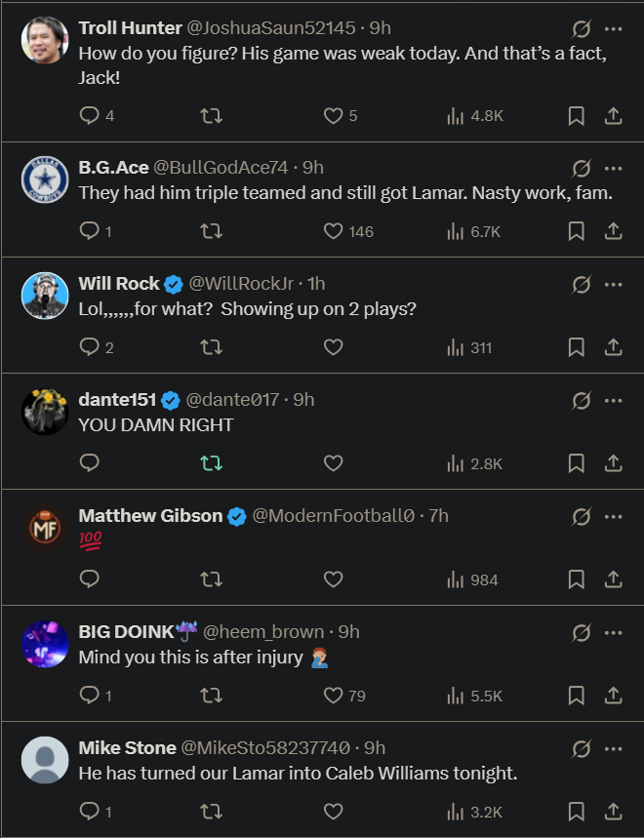Reply to dante151's YOU DAMN RIGHT tweet

click(x=90, y=464)
